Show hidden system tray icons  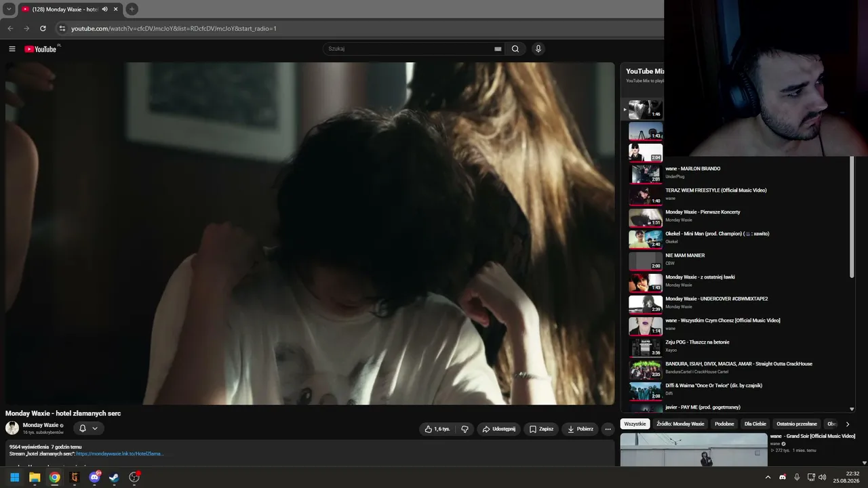pos(768,477)
